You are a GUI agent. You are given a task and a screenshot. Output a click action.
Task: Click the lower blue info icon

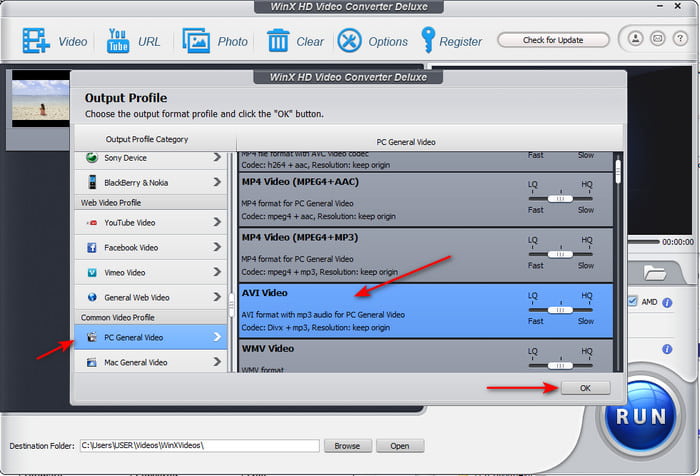(667, 349)
